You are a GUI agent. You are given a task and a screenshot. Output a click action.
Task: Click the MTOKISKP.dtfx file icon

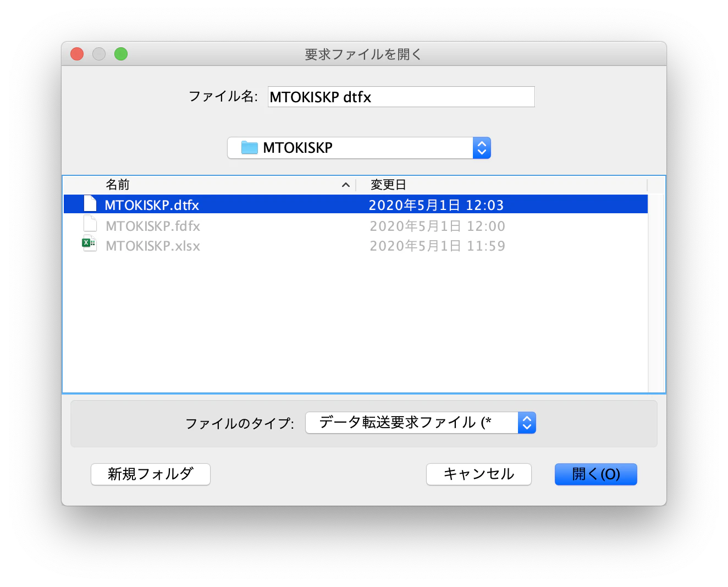[x=90, y=204]
